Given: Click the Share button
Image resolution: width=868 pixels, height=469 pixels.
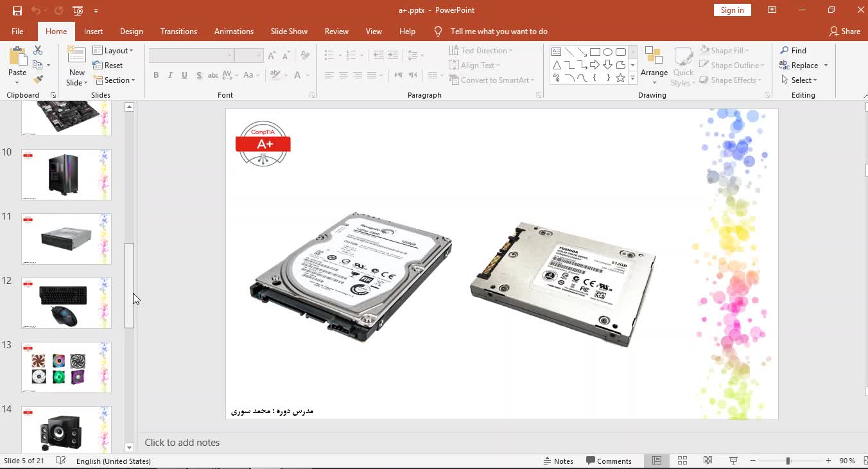Looking at the screenshot, I should [844, 31].
